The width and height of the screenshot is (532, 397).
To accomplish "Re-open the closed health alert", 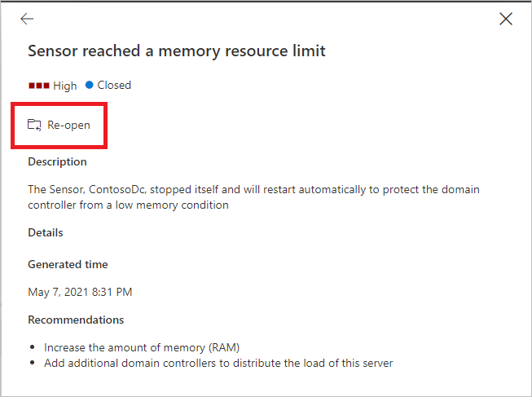I will click(x=59, y=125).
